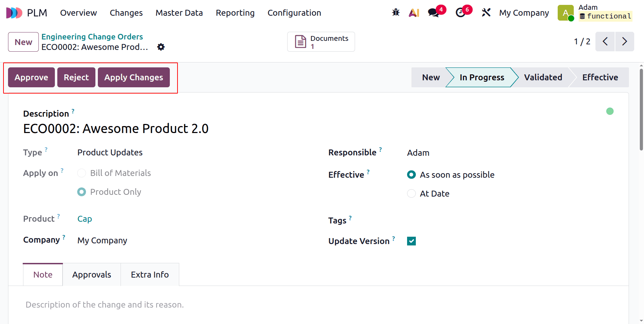The height and width of the screenshot is (324, 644).
Task: Set stage to Effective
Action: (600, 77)
